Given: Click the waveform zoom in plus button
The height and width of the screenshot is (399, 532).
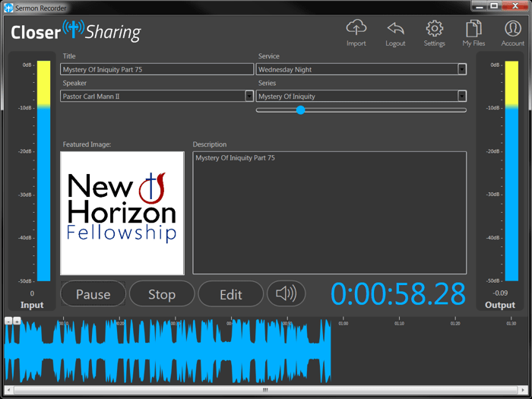Looking at the screenshot, I should pos(17,321).
